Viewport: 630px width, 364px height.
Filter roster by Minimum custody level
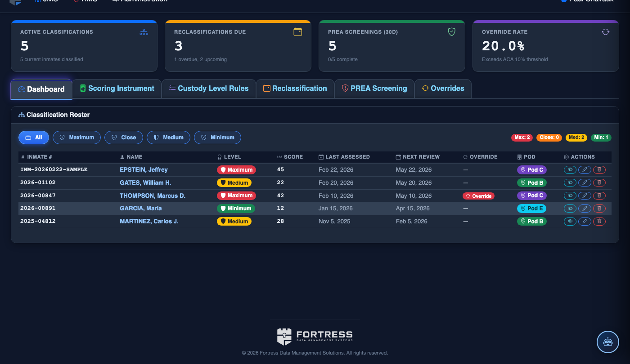pyautogui.click(x=217, y=138)
